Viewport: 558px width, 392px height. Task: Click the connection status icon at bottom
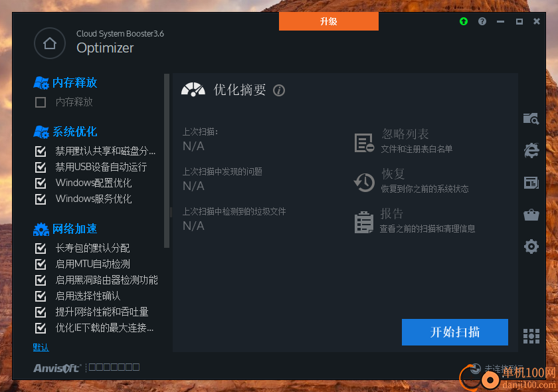click(x=476, y=369)
